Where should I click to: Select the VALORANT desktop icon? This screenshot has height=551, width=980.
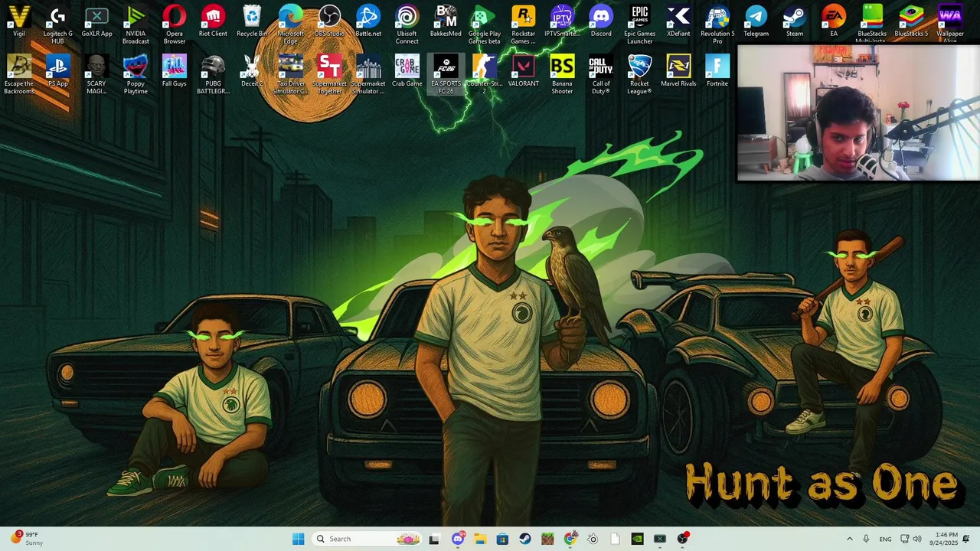524,71
